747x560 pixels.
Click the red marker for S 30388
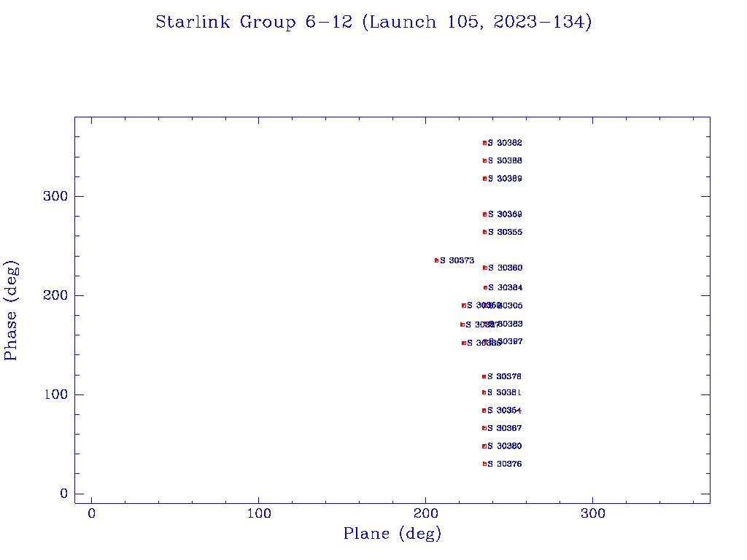click(484, 161)
